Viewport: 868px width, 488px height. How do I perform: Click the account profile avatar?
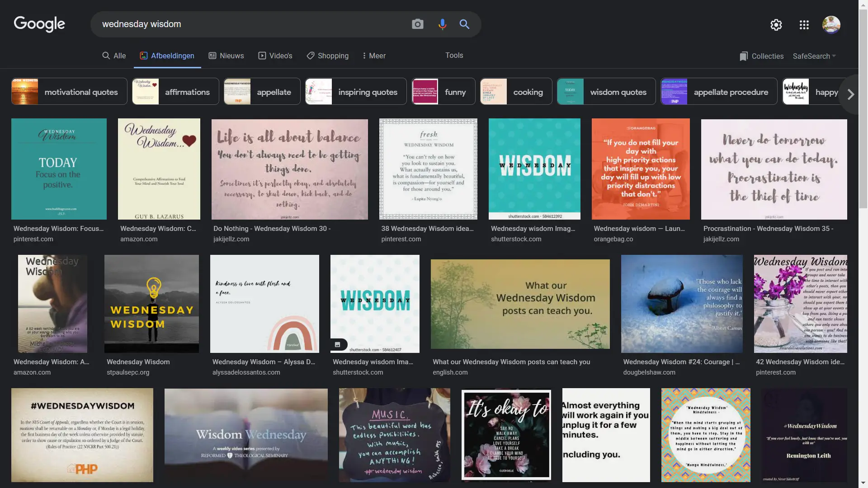tap(831, 25)
